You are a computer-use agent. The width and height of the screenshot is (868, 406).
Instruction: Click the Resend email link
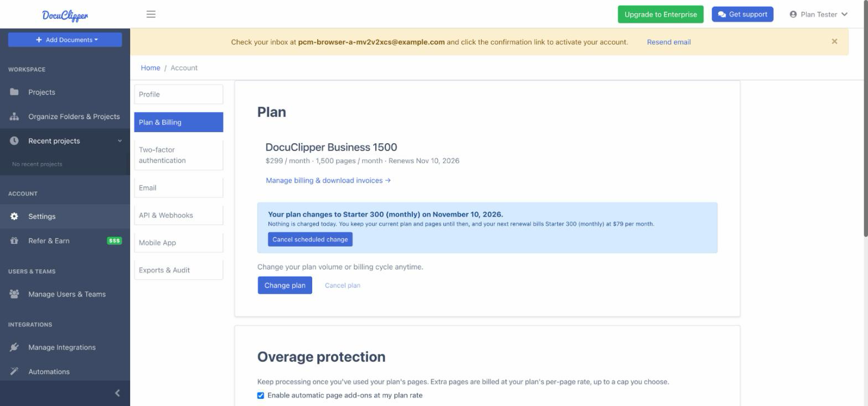tap(669, 42)
